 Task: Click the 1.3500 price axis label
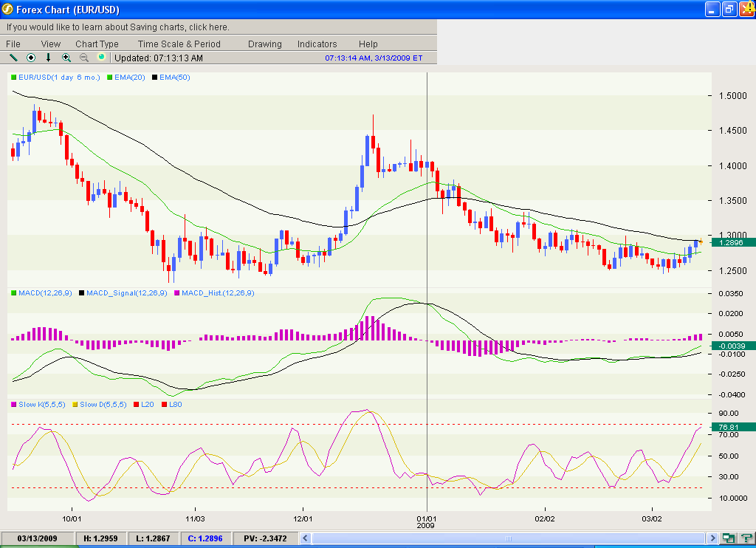[x=733, y=200]
